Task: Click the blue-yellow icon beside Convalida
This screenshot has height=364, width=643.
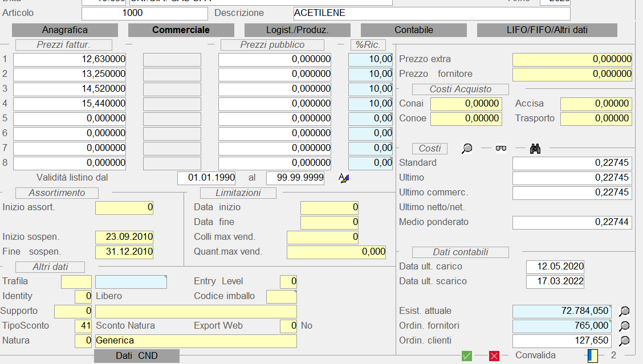Action: point(593,355)
